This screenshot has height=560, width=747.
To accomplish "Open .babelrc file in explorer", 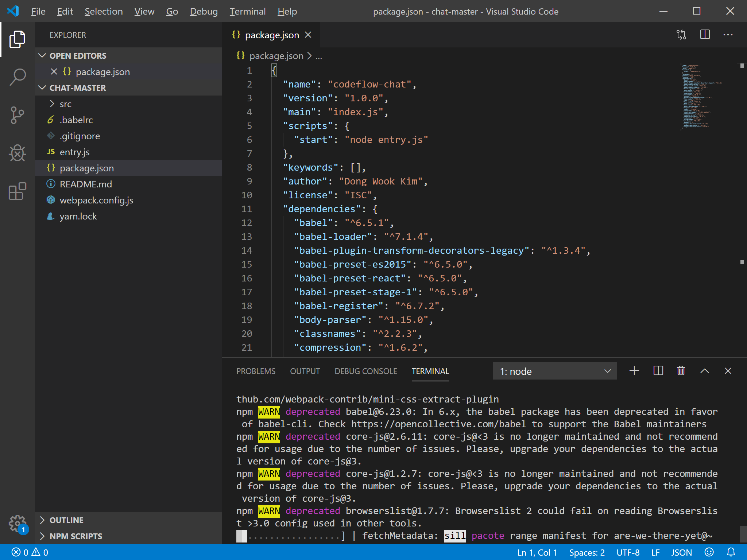I will 128,120.
